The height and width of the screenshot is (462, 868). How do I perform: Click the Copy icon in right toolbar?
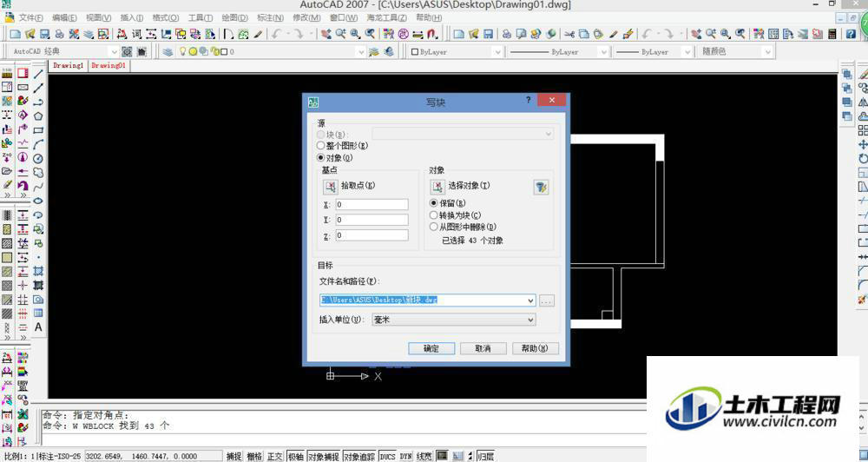[584, 35]
